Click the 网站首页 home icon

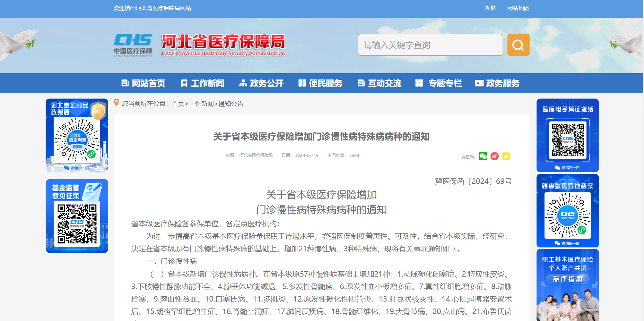(x=124, y=83)
